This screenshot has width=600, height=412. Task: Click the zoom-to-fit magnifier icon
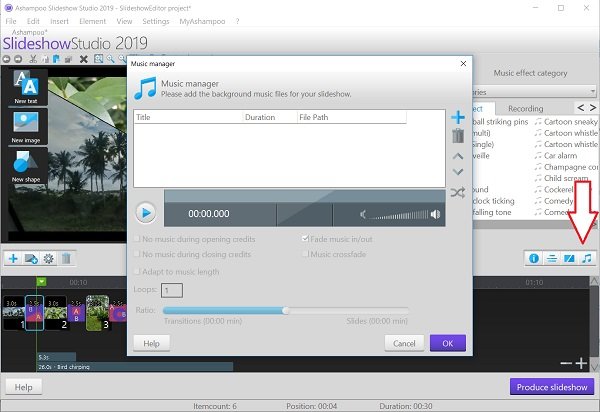(x=98, y=59)
